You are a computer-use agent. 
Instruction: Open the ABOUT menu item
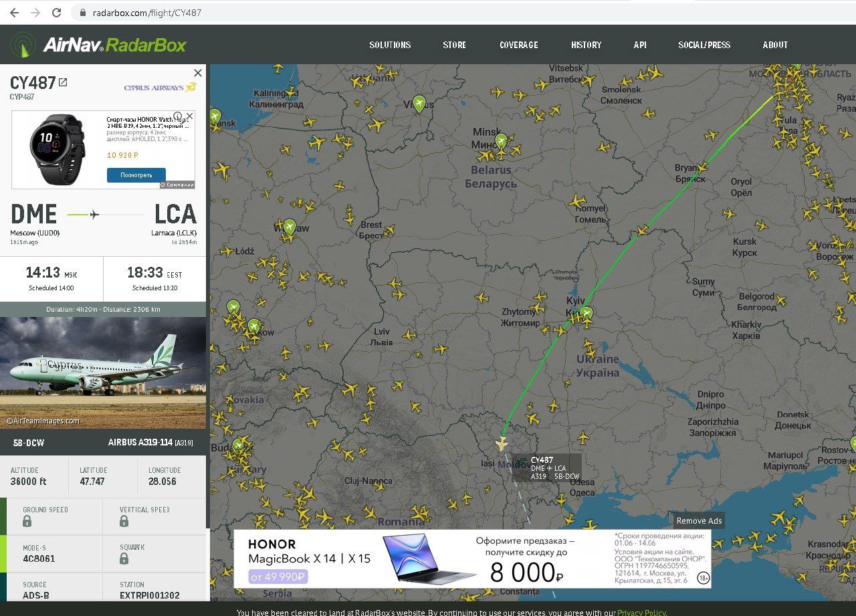point(775,45)
